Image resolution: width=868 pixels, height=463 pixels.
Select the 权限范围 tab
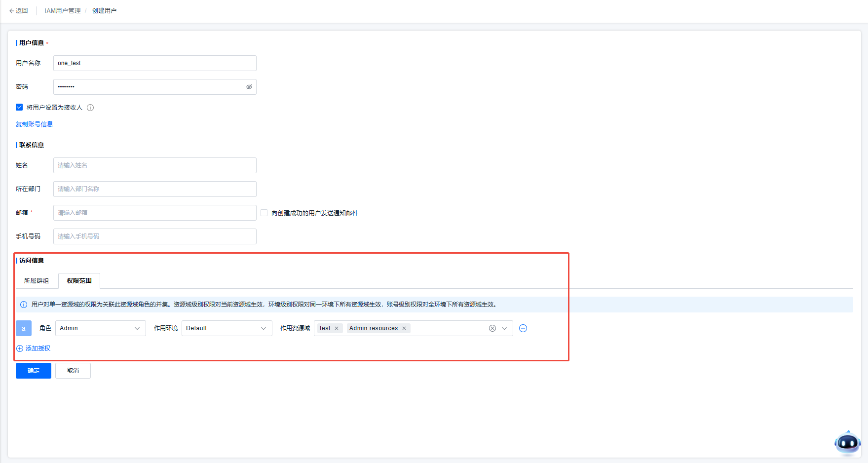pos(79,281)
